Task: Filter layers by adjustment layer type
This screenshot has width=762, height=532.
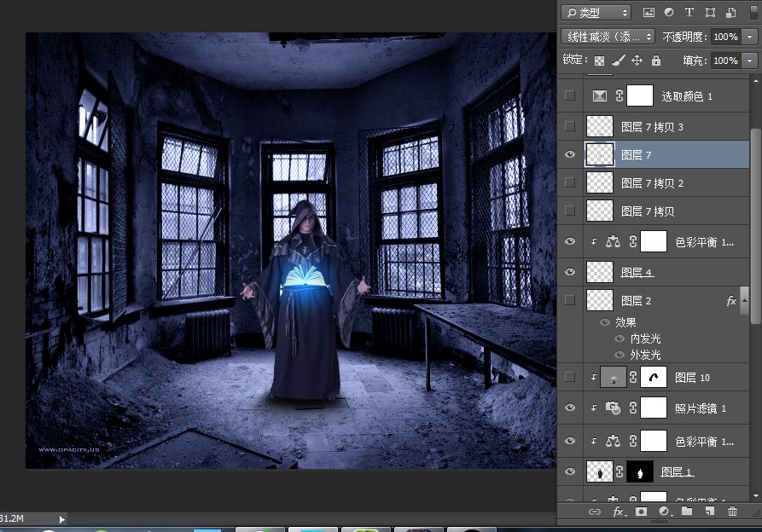Action: click(x=669, y=13)
